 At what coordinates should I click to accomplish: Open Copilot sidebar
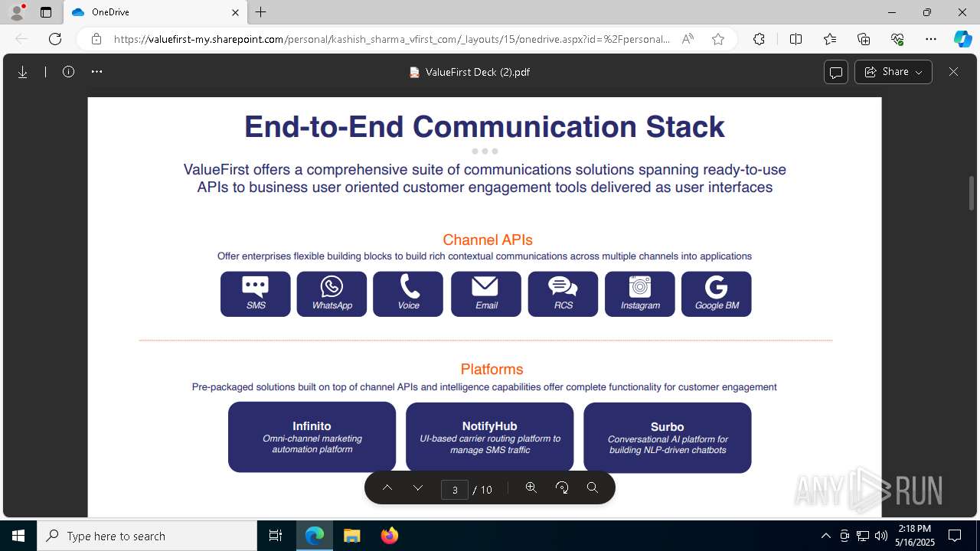click(x=962, y=39)
